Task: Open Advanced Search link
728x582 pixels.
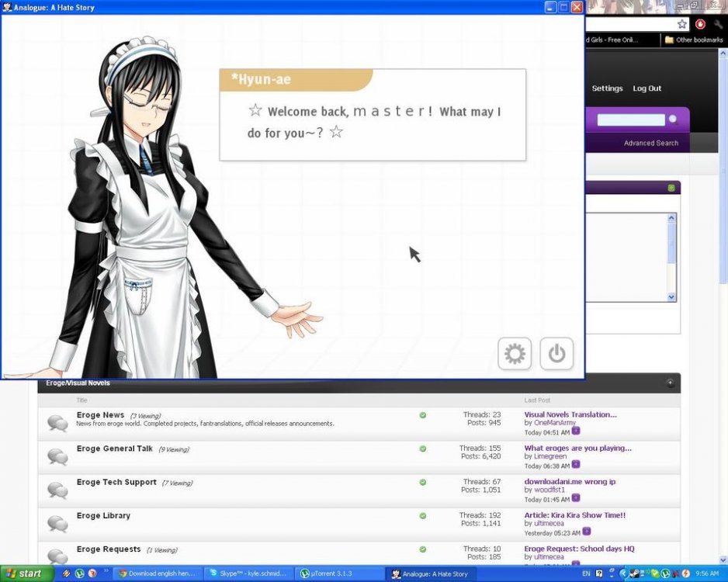Action: click(650, 143)
